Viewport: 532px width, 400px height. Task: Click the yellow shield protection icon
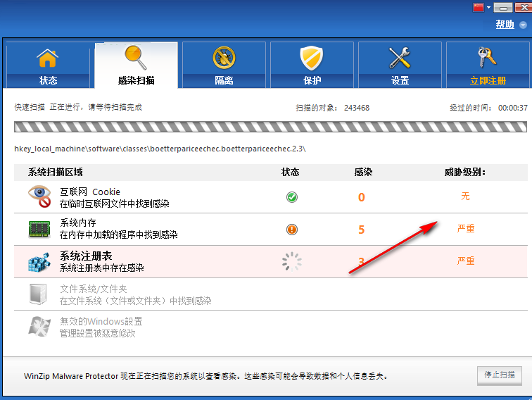pos(312,58)
